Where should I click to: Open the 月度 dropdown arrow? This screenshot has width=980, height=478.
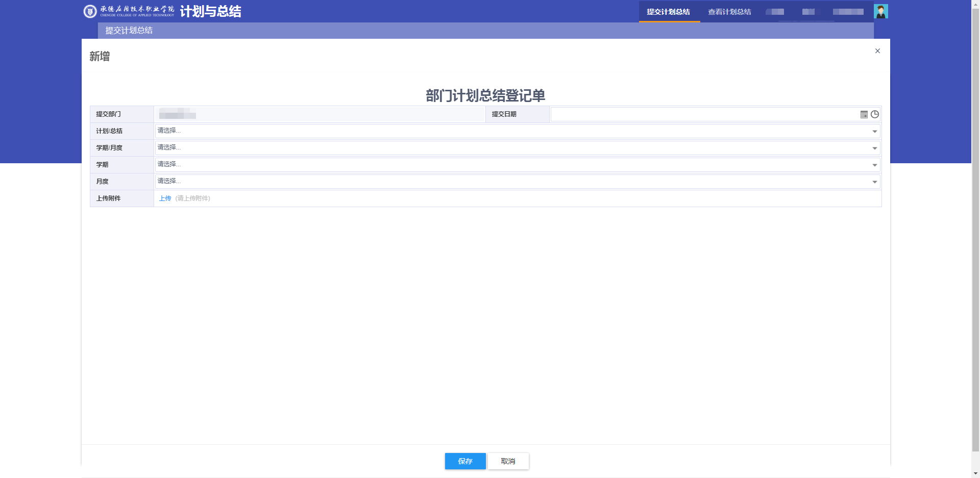pos(874,182)
